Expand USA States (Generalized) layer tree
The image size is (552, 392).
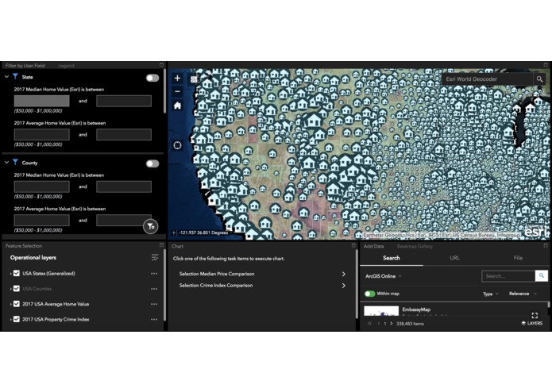[10, 274]
